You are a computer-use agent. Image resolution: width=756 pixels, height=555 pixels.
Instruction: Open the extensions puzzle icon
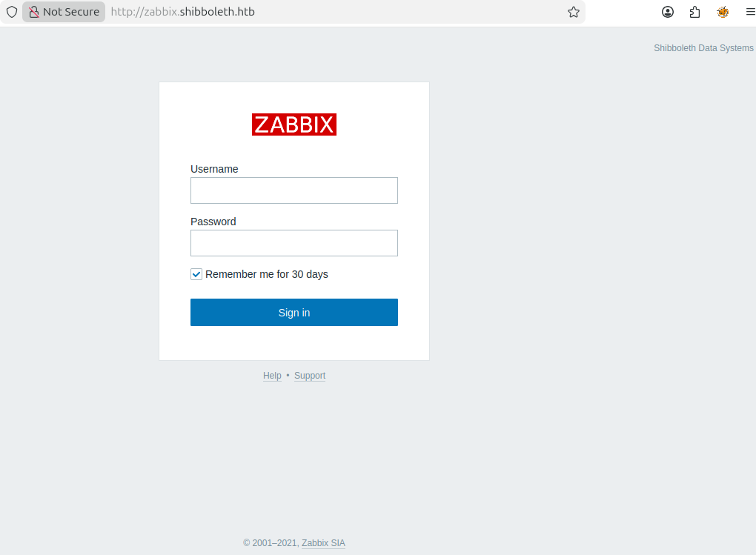point(694,12)
